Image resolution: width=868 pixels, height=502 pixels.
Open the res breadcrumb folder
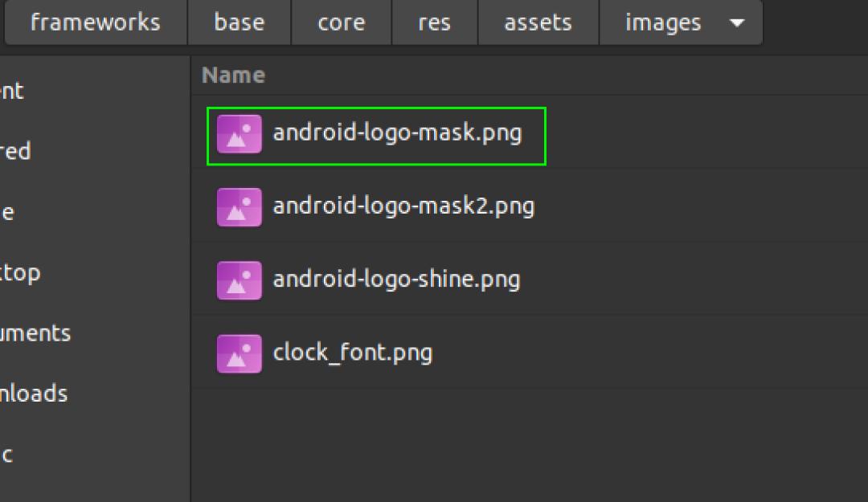[434, 22]
